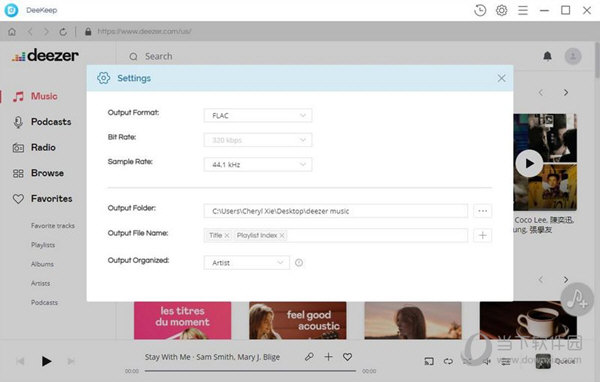The height and width of the screenshot is (382, 600).
Task: Select Radio in sidebar
Action: [34, 147]
